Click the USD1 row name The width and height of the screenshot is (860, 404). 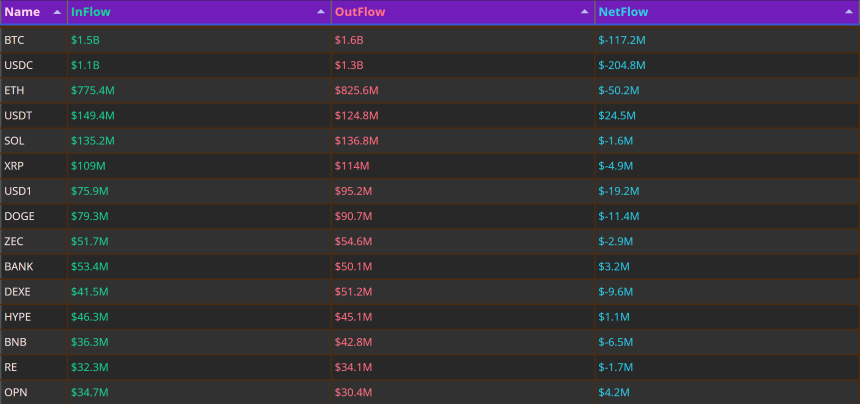pyautogui.click(x=17, y=191)
